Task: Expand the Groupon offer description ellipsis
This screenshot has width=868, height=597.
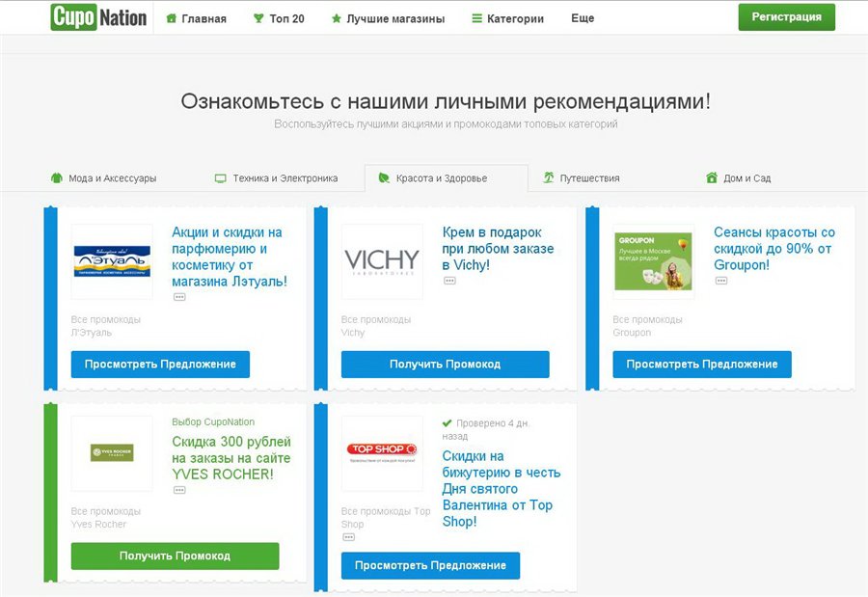Action: tap(721, 280)
